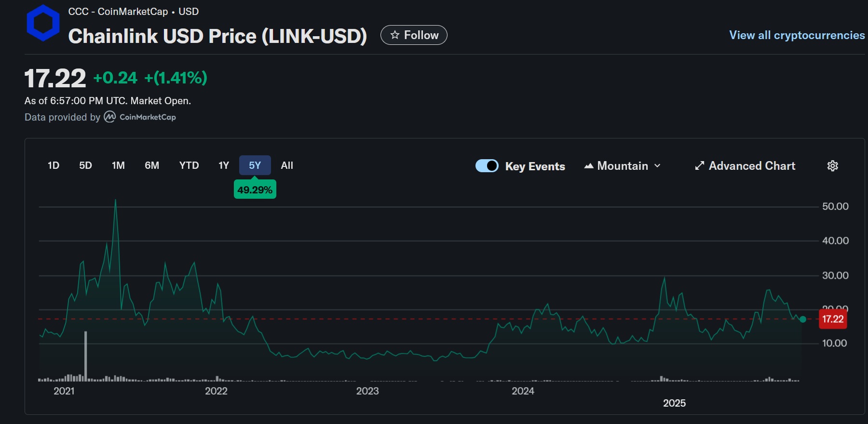
Task: Select the 1D time range
Action: (x=54, y=165)
